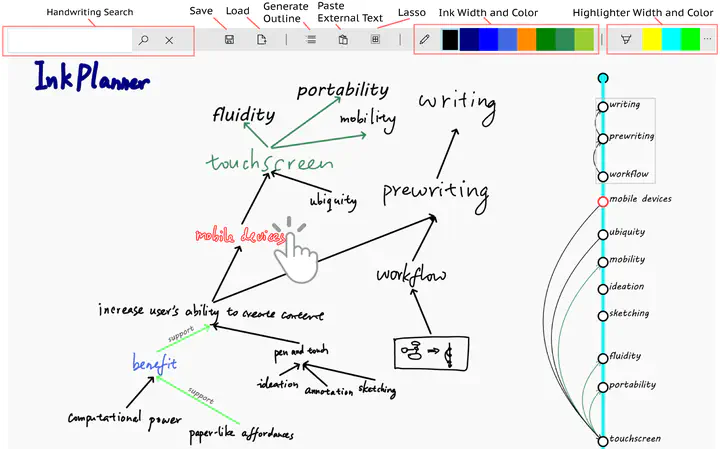Select the 'writing' outline node

[x=603, y=107]
